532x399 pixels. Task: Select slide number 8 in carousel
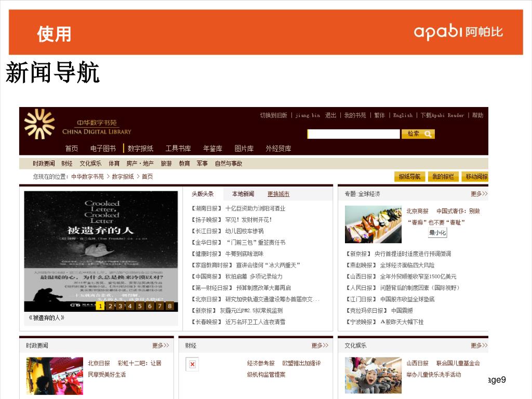click(170, 306)
